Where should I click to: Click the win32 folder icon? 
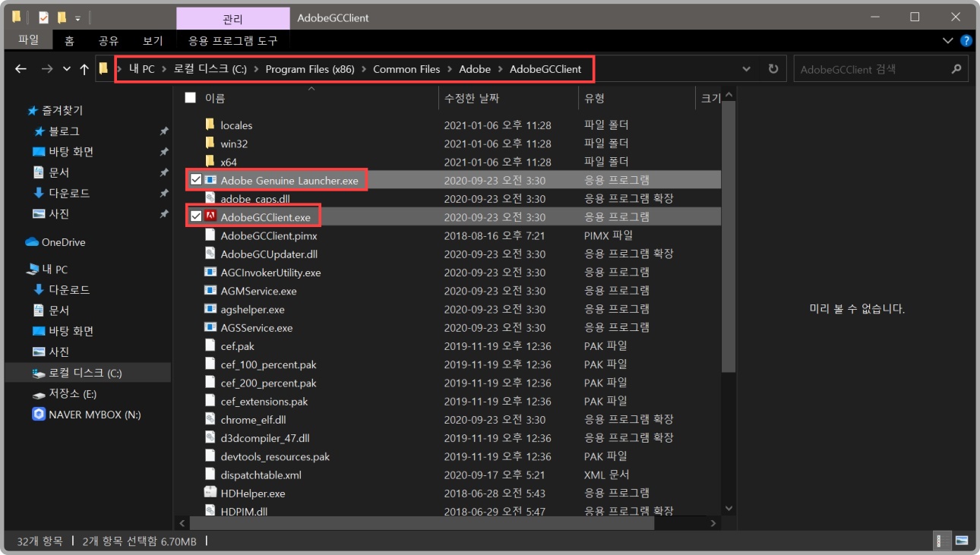click(210, 143)
